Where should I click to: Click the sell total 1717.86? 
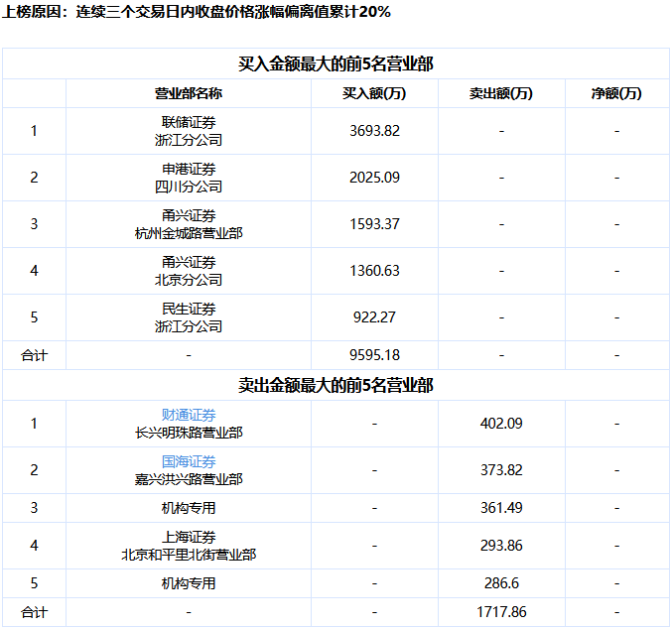(501, 612)
